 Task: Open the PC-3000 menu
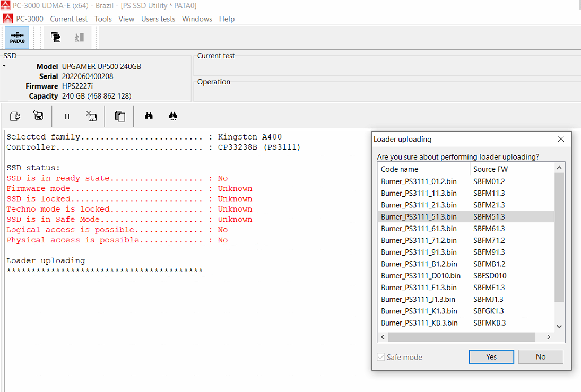click(x=30, y=19)
